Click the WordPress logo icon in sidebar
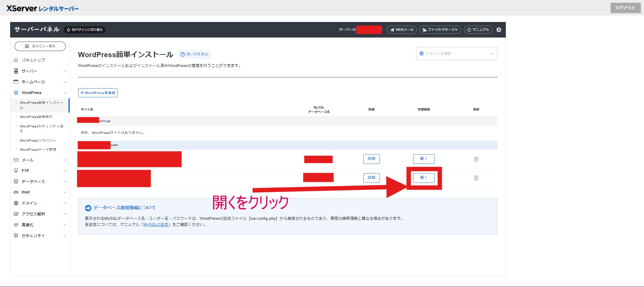 coord(16,93)
